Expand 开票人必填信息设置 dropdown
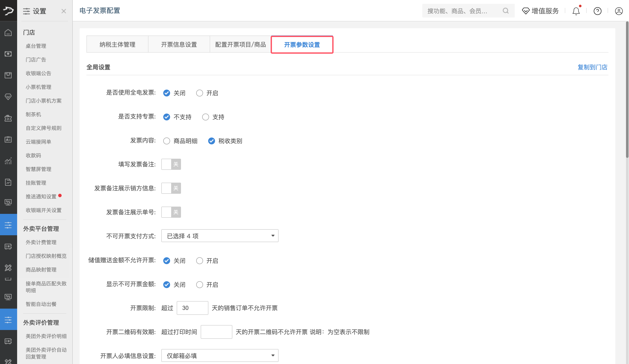This screenshot has width=629, height=364. point(220,355)
